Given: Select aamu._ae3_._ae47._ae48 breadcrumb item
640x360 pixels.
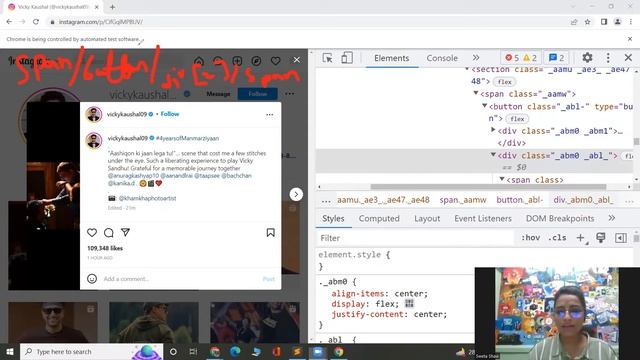Looking at the screenshot, I should (383, 200).
